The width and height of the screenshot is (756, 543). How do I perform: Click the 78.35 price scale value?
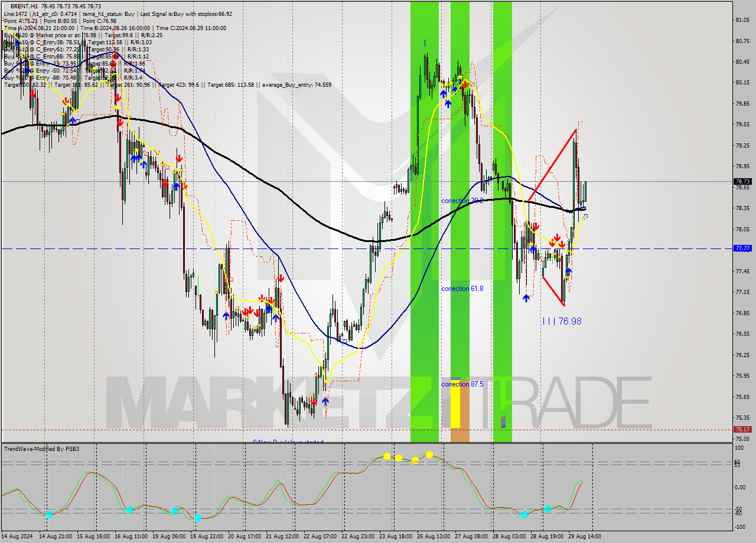742,208
